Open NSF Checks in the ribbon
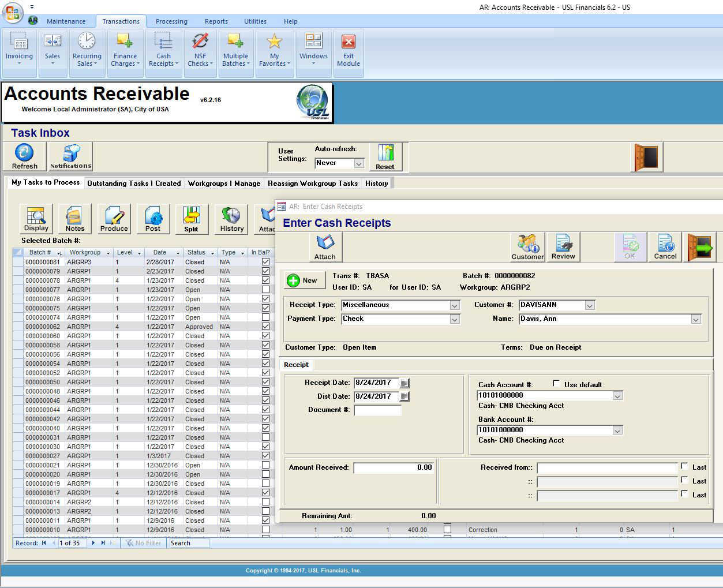Screen dimensions: 723x588 [x=200, y=53]
